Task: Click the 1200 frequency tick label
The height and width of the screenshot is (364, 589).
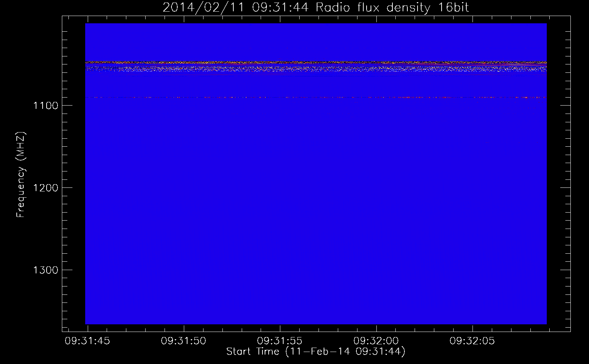Action: 46,188
